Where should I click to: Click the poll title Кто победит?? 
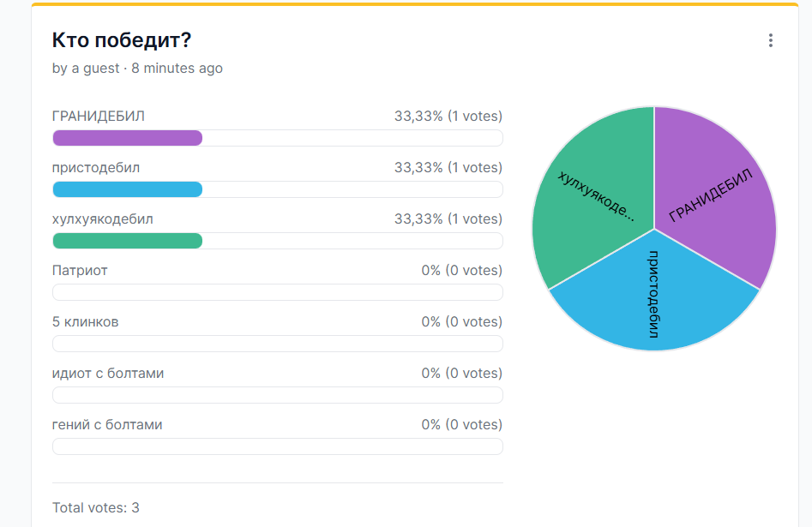(122, 40)
